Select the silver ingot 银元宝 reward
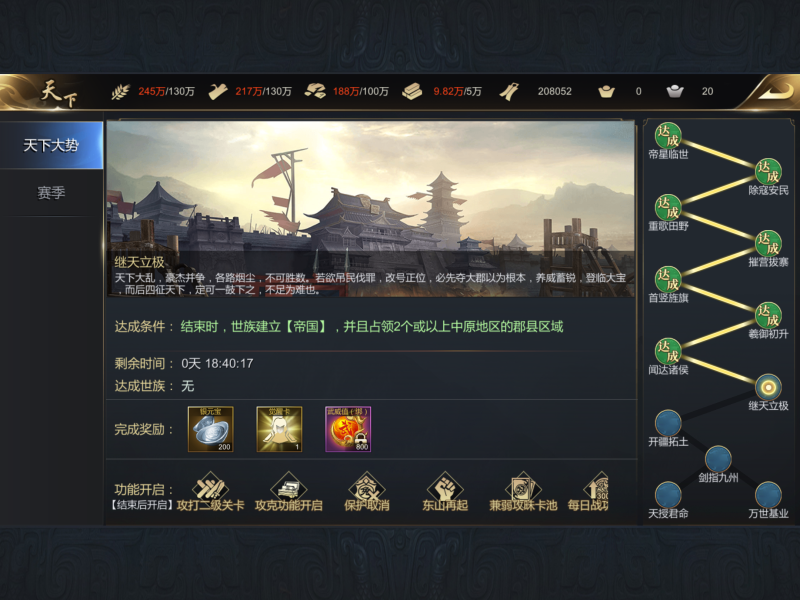This screenshot has width=800, height=600. (211, 429)
